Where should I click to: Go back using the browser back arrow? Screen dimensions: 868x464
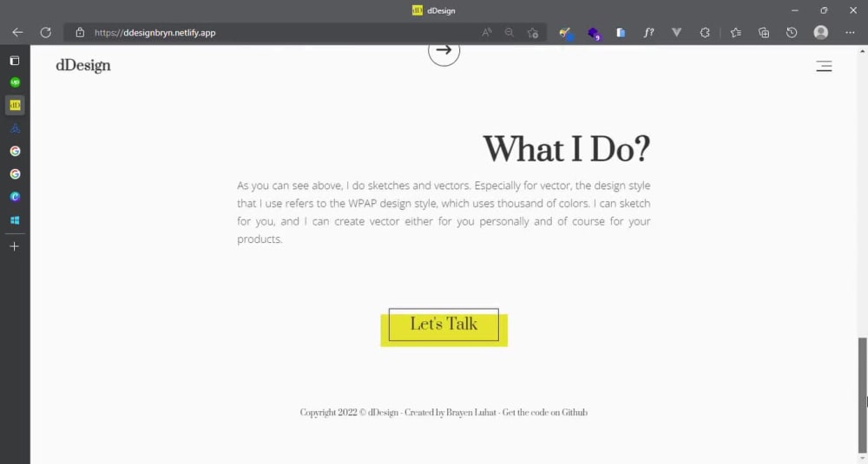point(17,33)
